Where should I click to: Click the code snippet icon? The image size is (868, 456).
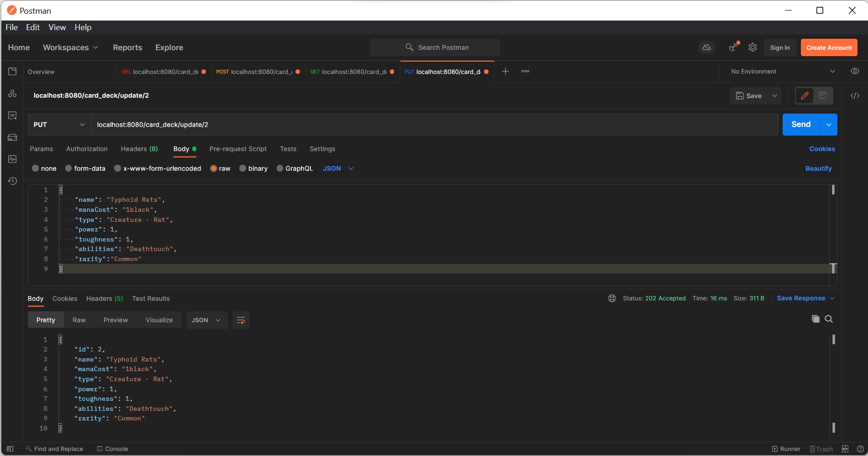tap(855, 95)
